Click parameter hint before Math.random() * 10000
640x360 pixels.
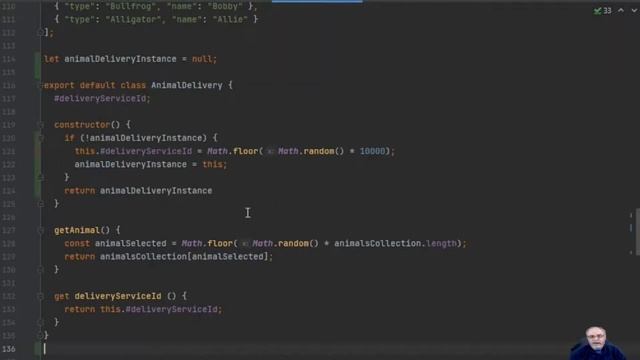pos(270,151)
